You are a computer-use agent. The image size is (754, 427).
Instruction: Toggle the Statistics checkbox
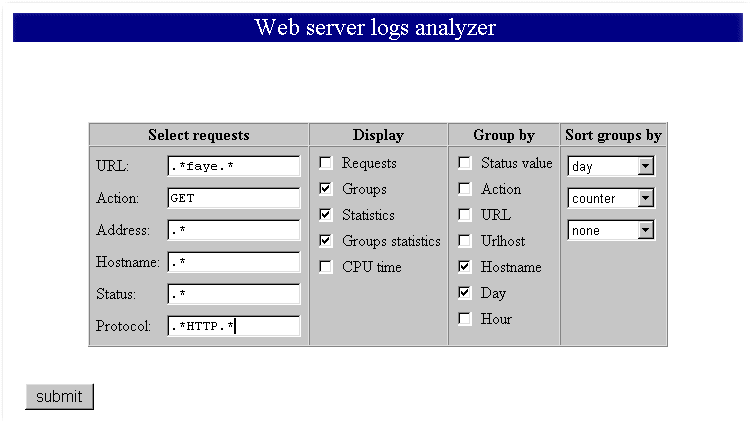326,215
